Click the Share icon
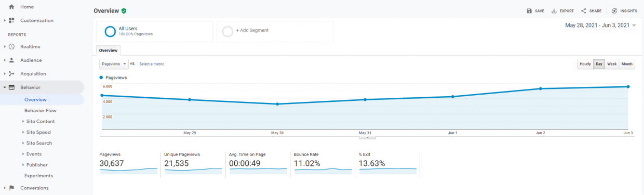 pyautogui.click(x=584, y=10)
